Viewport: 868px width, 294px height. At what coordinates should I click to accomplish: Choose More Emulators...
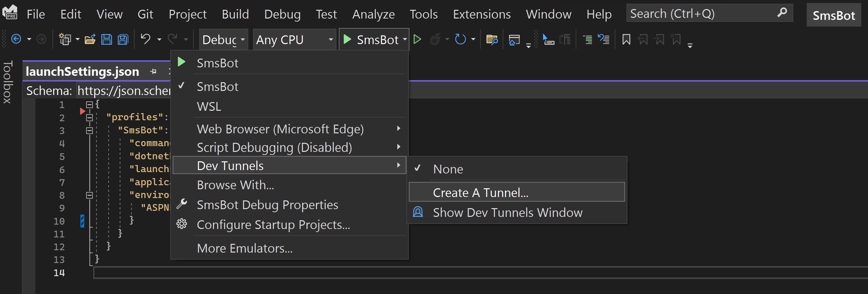(289, 248)
